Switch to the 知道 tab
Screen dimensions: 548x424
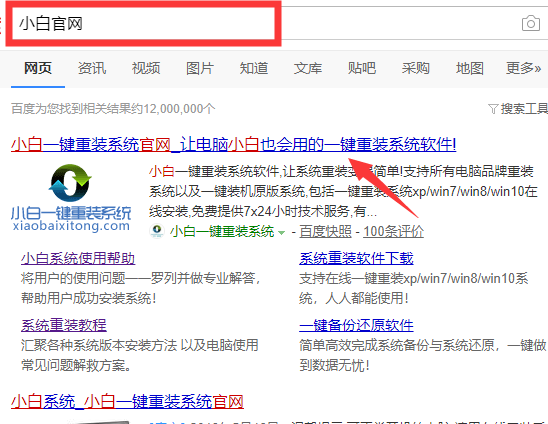254,68
